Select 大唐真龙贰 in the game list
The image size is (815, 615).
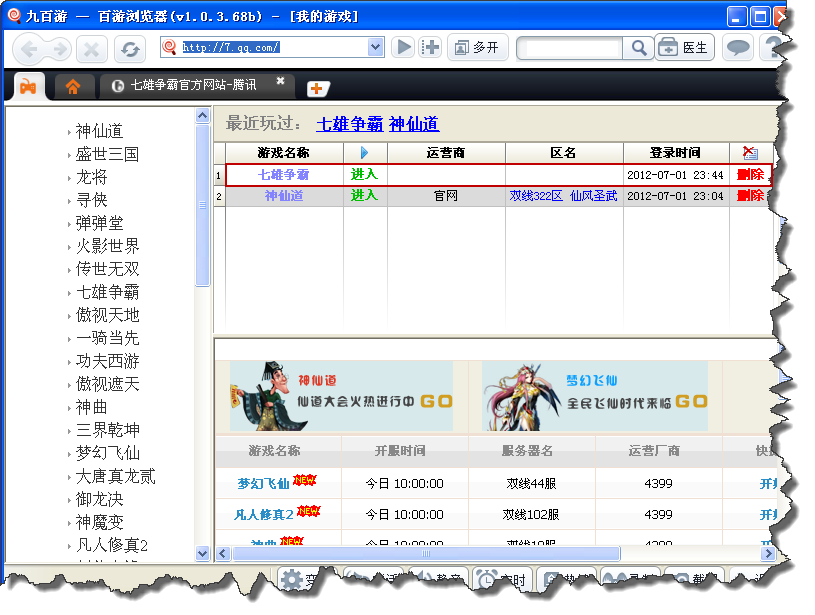tap(115, 476)
